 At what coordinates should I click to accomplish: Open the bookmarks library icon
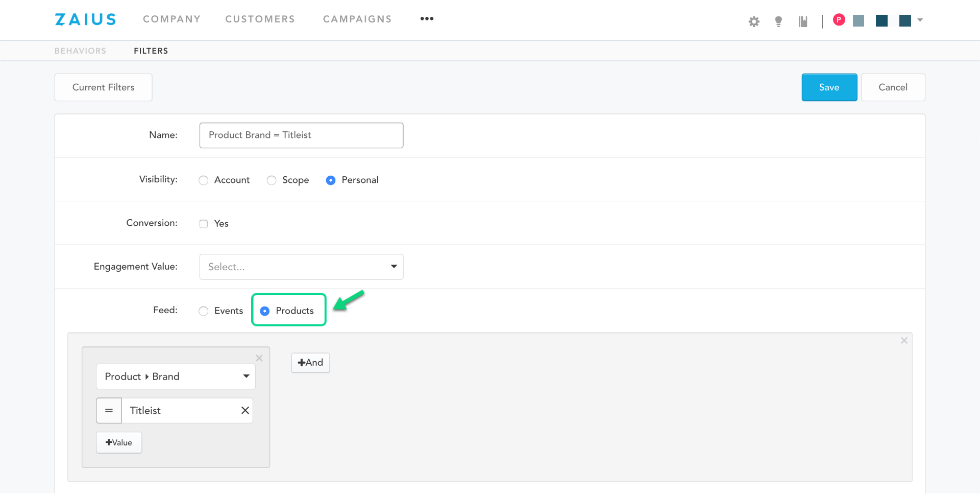(803, 21)
